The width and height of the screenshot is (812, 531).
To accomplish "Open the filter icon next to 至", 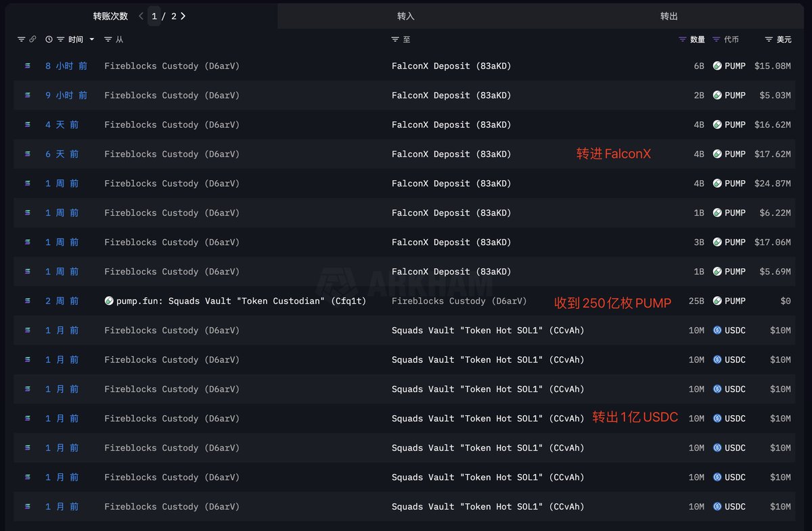I will click(395, 39).
